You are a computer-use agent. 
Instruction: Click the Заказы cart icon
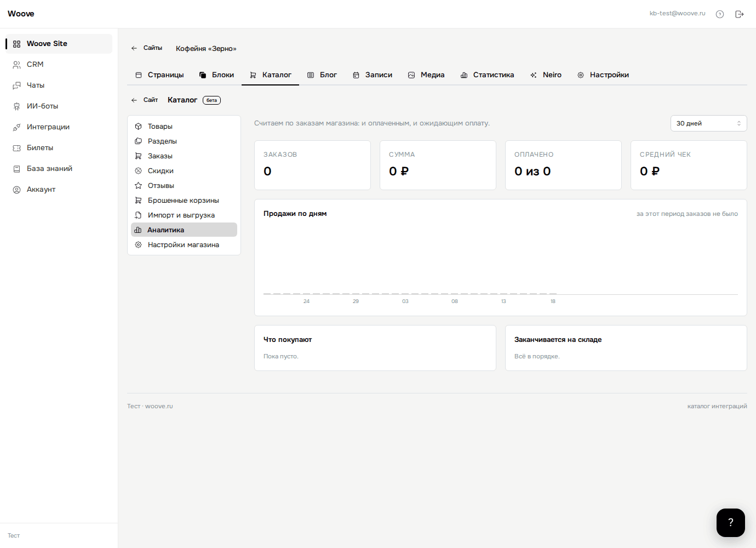pos(139,156)
